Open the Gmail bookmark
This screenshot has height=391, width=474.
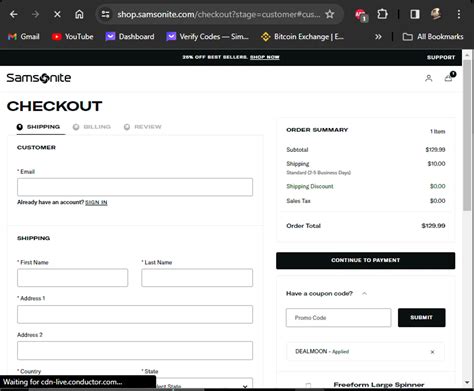[24, 37]
